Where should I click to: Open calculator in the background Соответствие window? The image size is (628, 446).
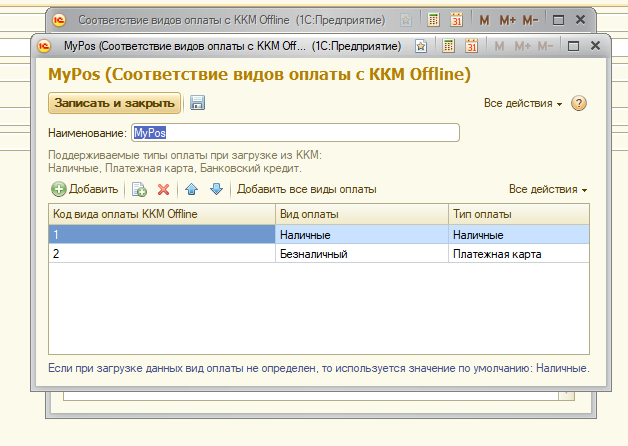click(433, 20)
